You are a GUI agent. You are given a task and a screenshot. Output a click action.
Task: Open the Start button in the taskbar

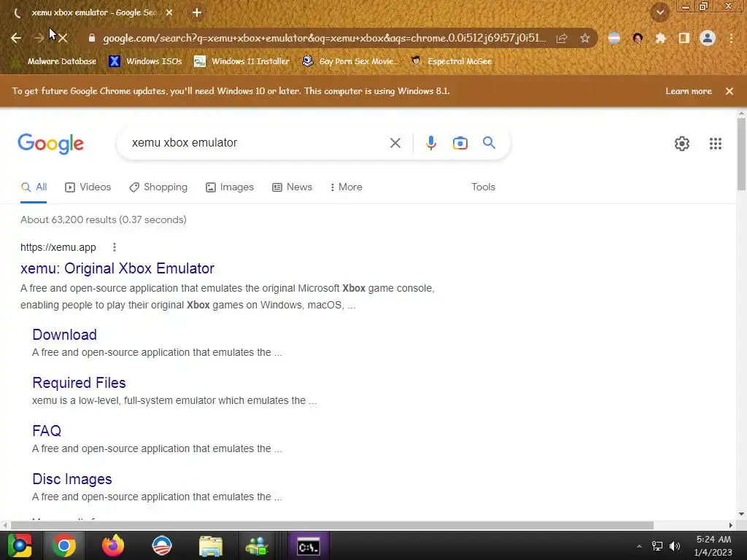[20, 545]
